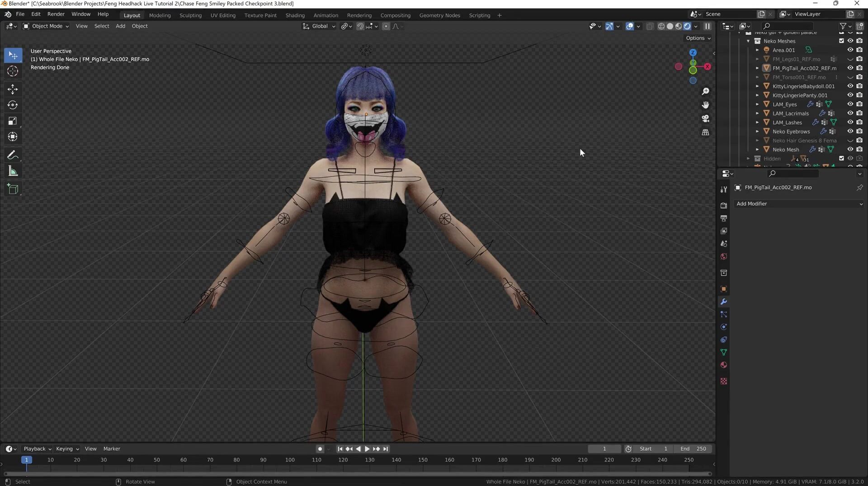
Task: Select the Scale tool
Action: (13, 121)
